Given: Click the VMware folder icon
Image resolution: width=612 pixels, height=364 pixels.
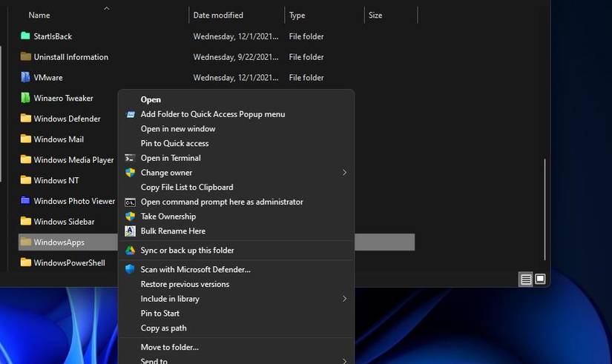Looking at the screenshot, I should 25,77.
